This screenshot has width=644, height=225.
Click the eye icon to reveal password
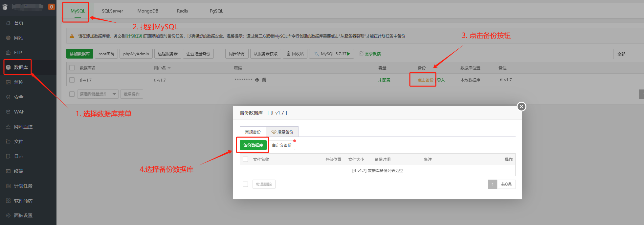(257, 80)
